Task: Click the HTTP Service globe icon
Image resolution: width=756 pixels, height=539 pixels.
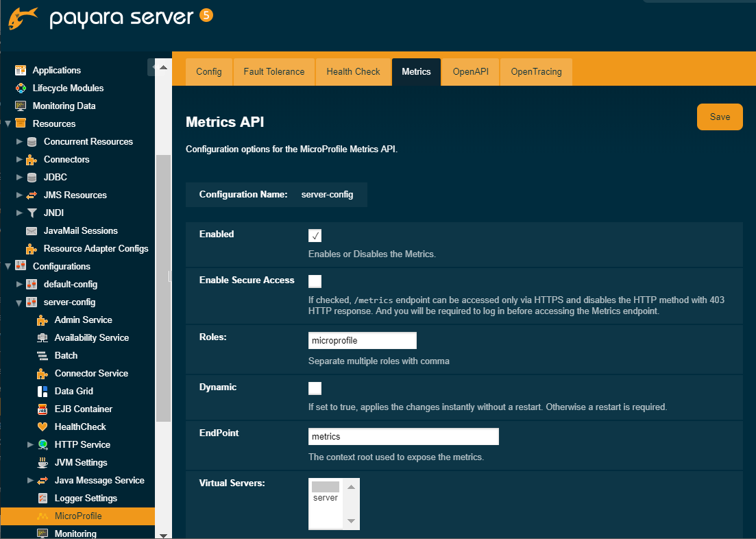Action: tap(42, 444)
